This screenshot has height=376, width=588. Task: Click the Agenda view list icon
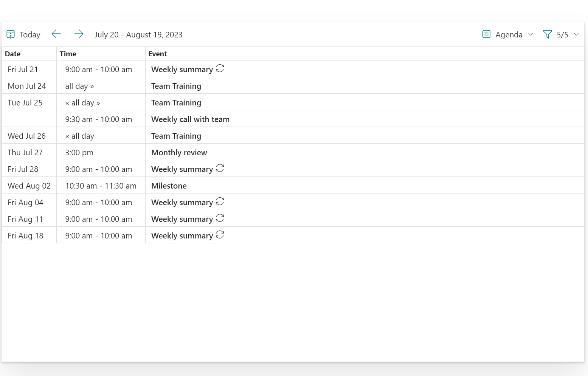pyautogui.click(x=486, y=34)
